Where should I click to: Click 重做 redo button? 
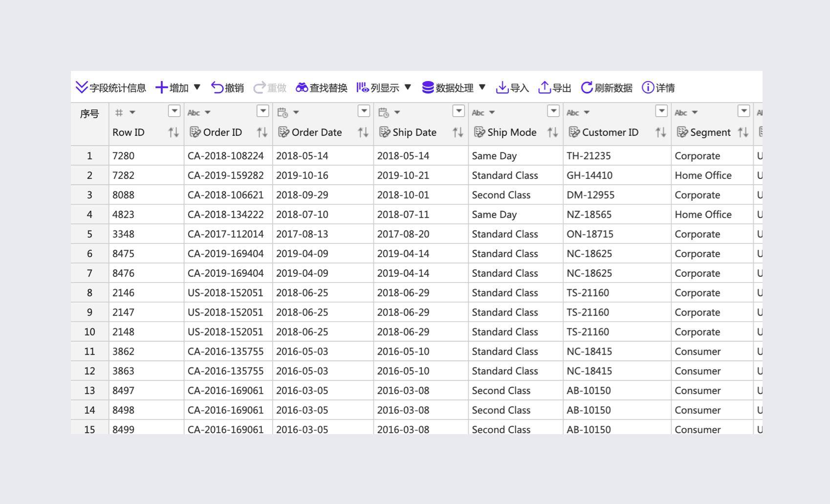tap(270, 88)
